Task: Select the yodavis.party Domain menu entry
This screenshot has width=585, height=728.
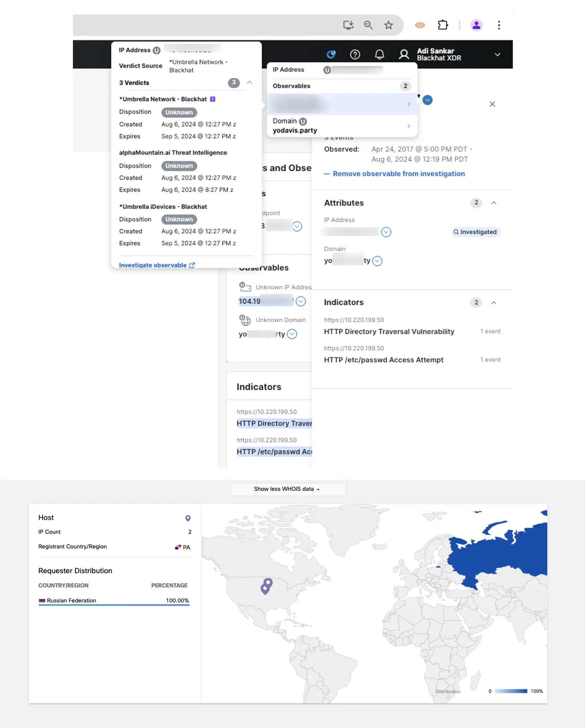Action: tap(342, 126)
